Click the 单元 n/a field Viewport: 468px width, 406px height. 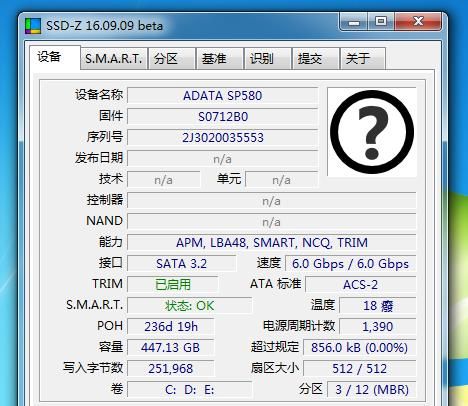282,180
